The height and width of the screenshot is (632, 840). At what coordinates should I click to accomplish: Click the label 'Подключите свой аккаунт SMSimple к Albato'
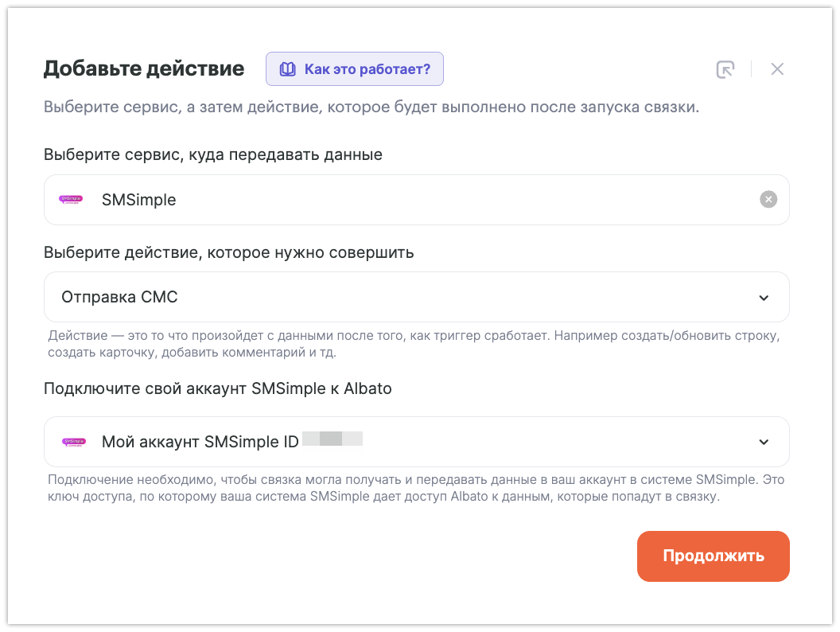tap(218, 389)
